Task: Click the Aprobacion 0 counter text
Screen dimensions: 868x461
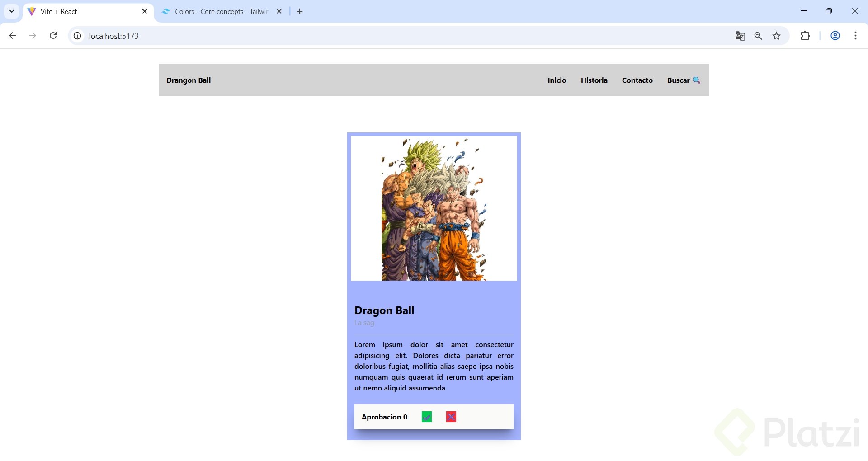Action: coord(384,417)
